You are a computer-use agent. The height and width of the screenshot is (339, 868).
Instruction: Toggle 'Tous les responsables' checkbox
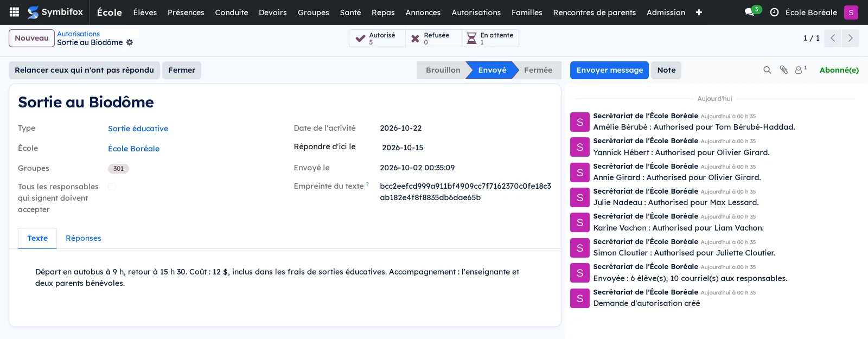point(112,187)
